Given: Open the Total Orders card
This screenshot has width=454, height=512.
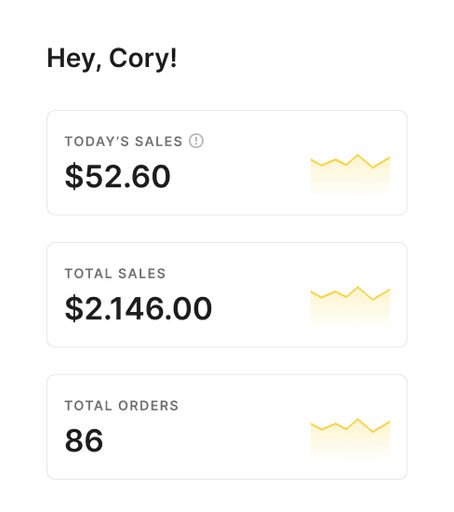Looking at the screenshot, I should 227,427.
